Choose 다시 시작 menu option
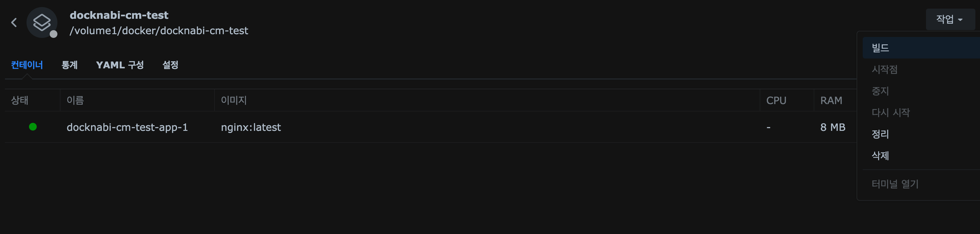The width and height of the screenshot is (980, 234). 891,112
